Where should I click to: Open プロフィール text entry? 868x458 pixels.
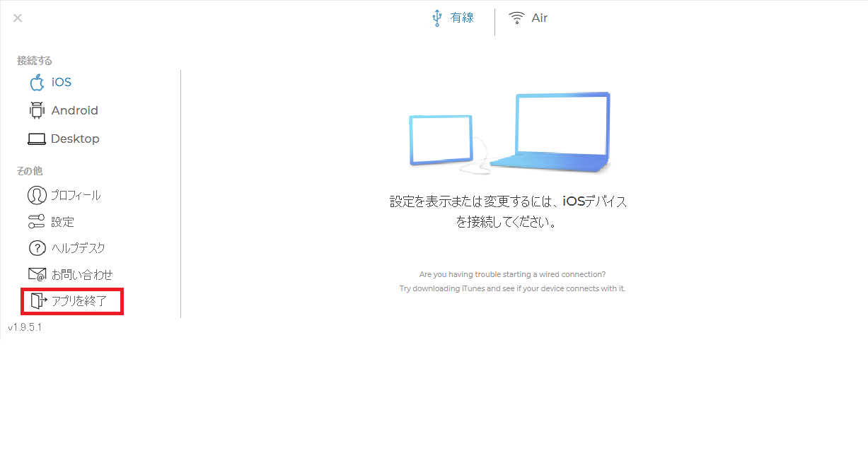76,196
